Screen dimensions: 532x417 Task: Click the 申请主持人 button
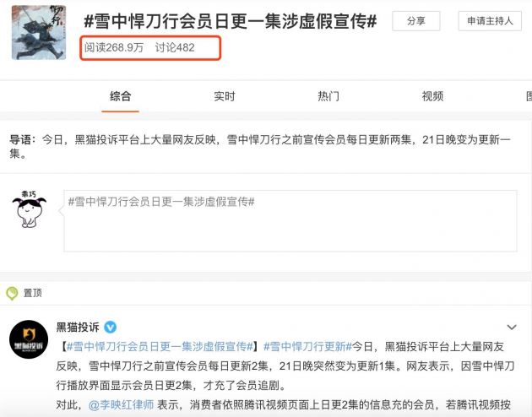[x=490, y=21]
